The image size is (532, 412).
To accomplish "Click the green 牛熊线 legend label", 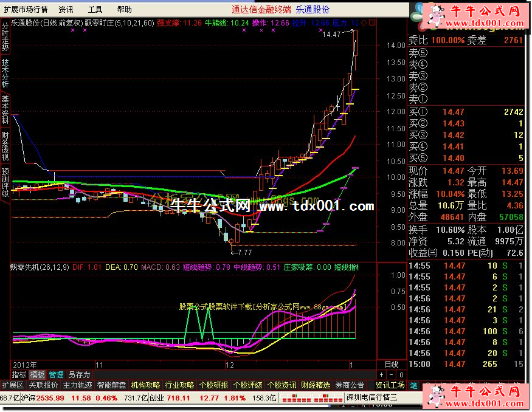I will (217, 22).
